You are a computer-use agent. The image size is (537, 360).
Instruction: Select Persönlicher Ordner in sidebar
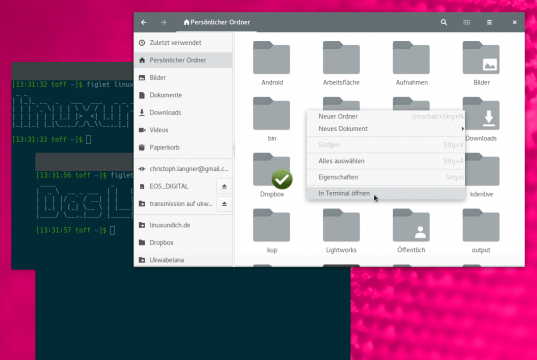tap(183, 60)
